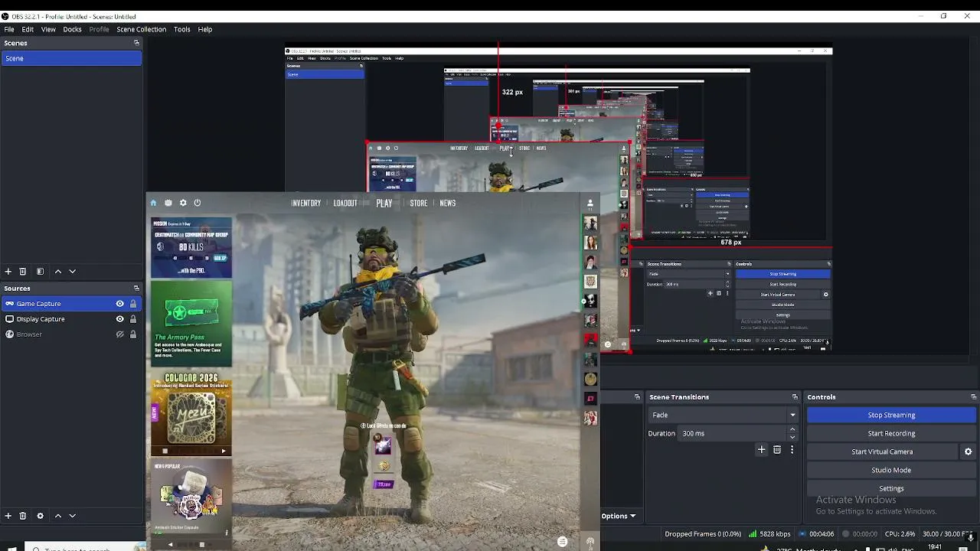Go to the game's home icon
The image size is (980, 551).
[153, 203]
